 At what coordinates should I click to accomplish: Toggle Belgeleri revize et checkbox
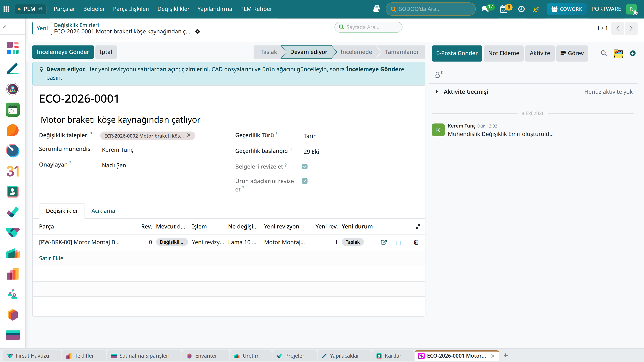tap(304, 166)
